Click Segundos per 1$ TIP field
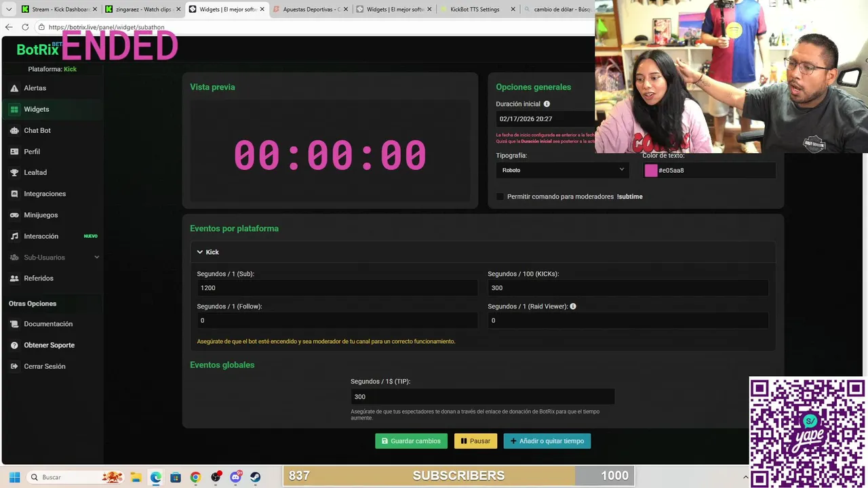 (482, 396)
